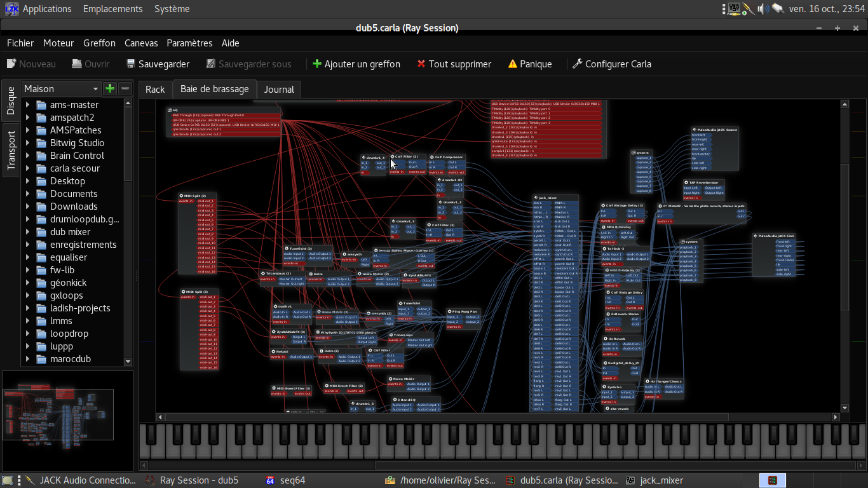Expand the dub mixer folder
Image resolution: width=868 pixels, height=488 pixels.
pyautogui.click(x=27, y=232)
